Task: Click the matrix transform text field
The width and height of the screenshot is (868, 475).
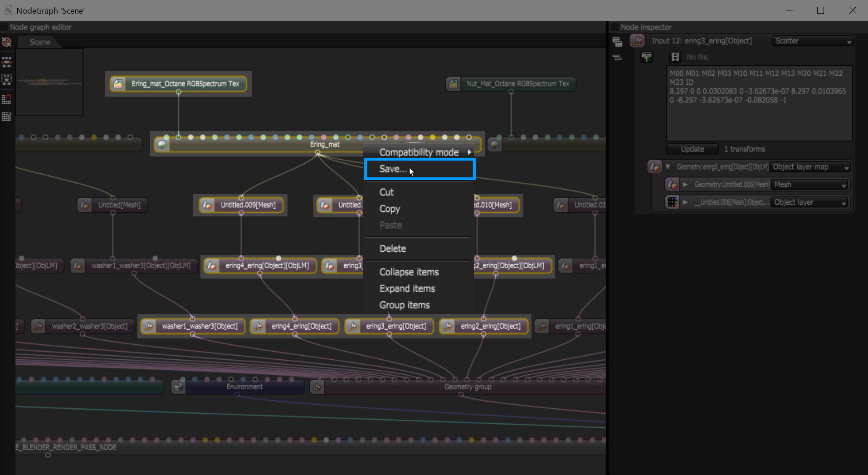Action: pyautogui.click(x=759, y=103)
